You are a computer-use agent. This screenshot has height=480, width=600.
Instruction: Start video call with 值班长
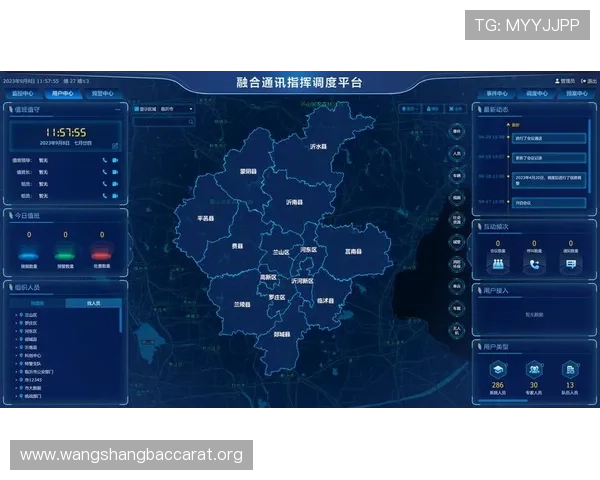[x=115, y=171]
